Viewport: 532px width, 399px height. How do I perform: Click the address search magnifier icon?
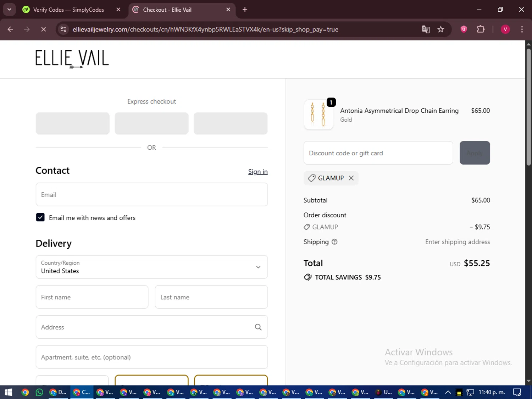[x=258, y=327]
